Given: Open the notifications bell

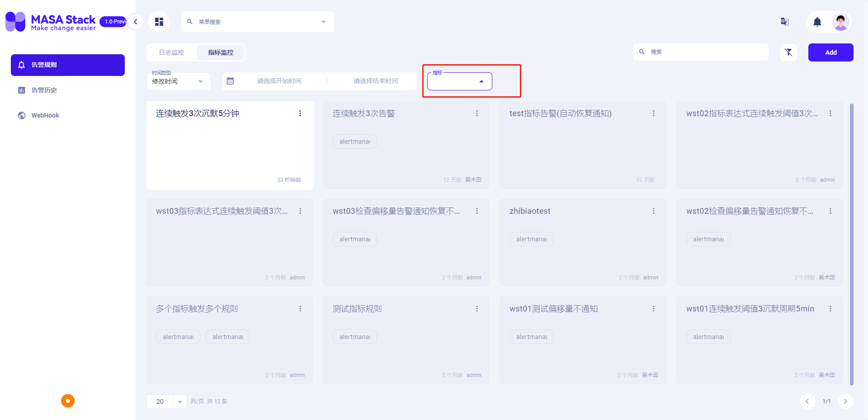Looking at the screenshot, I should click(817, 22).
